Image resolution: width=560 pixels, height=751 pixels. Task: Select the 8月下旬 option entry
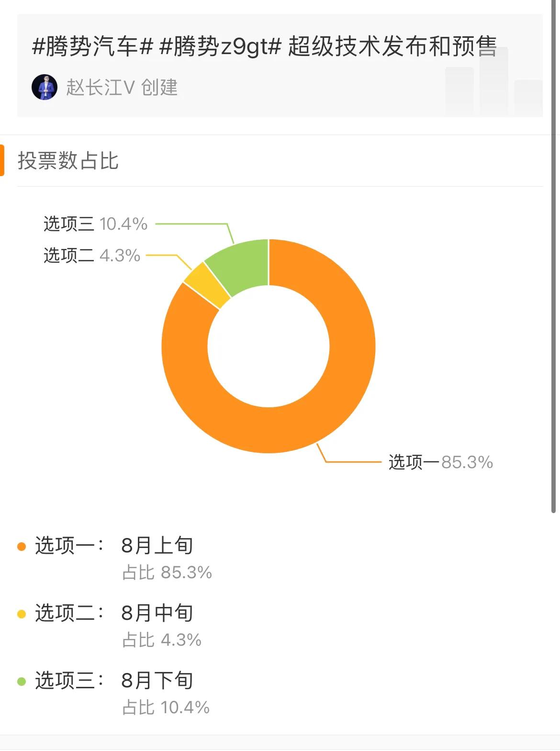click(x=157, y=680)
